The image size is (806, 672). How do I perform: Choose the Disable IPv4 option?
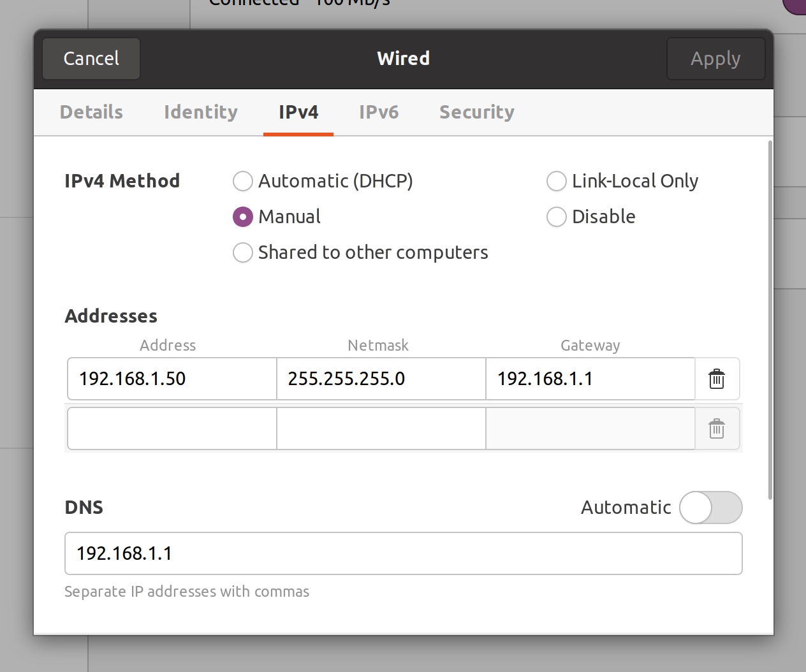[x=557, y=217]
